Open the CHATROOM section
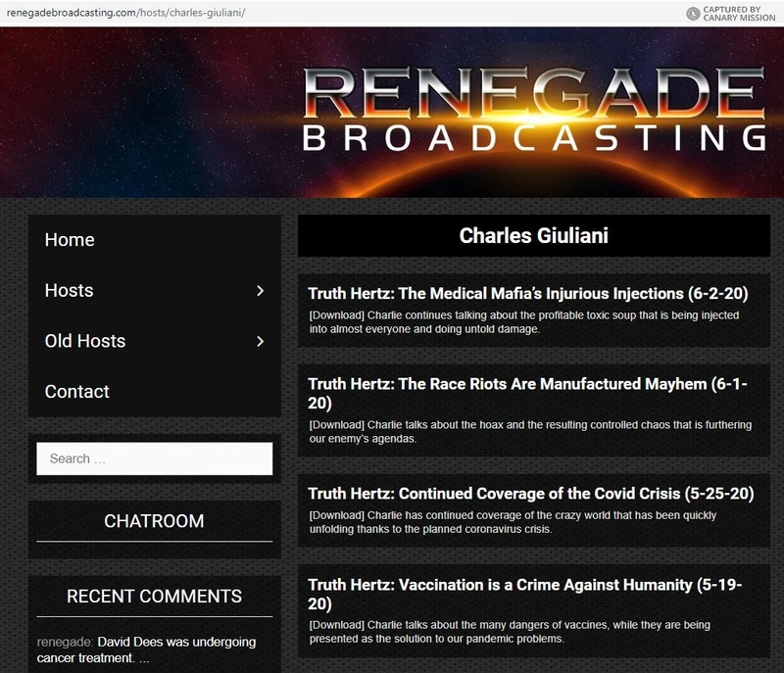 (153, 521)
